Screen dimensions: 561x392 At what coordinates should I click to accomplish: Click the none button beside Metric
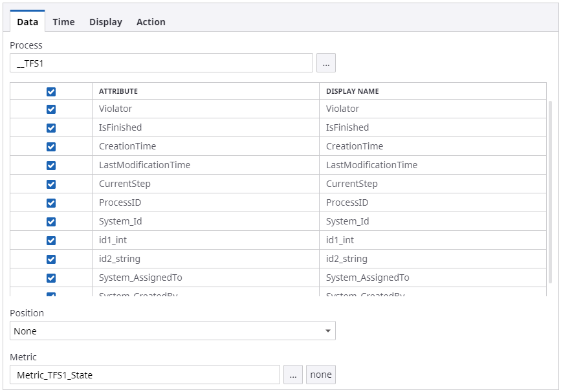pos(321,375)
